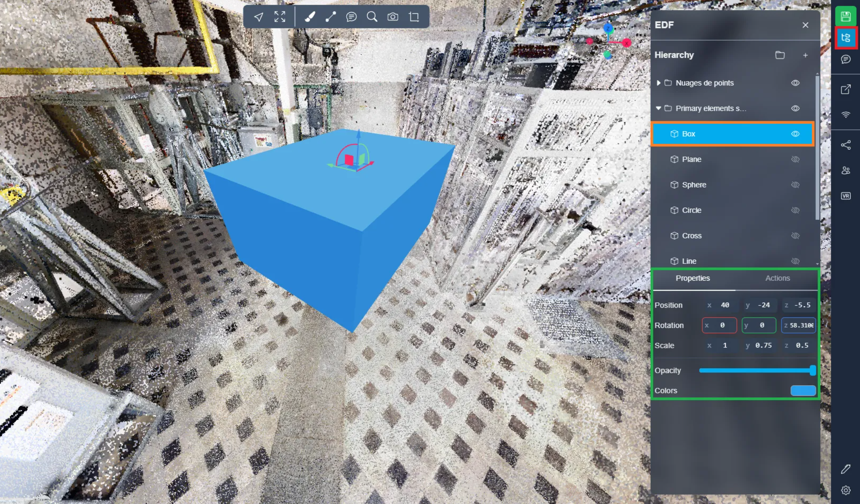Show the Sphere element

pos(795,185)
